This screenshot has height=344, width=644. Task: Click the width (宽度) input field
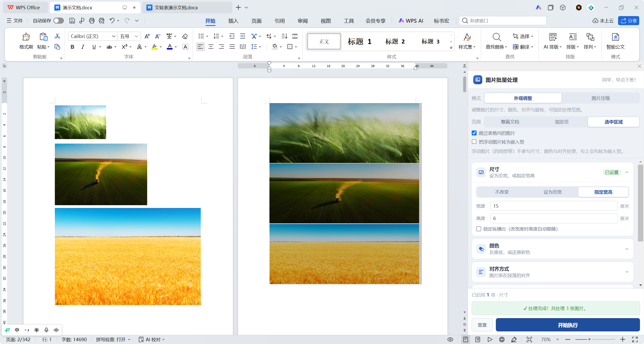pos(554,206)
